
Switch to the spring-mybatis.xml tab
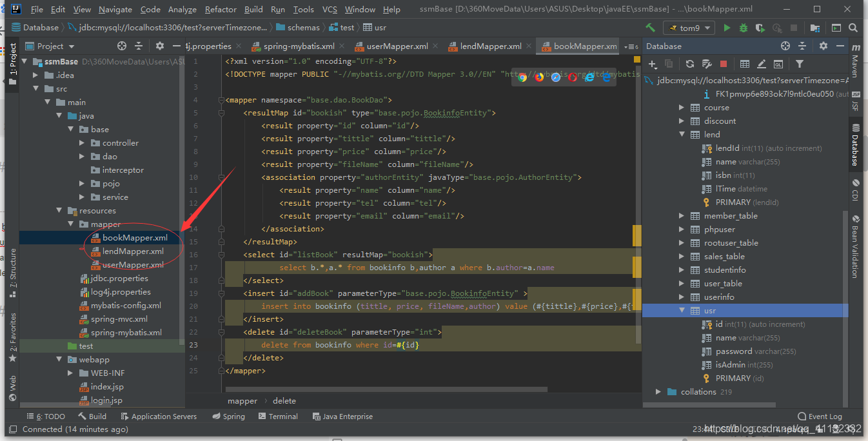[x=299, y=46]
